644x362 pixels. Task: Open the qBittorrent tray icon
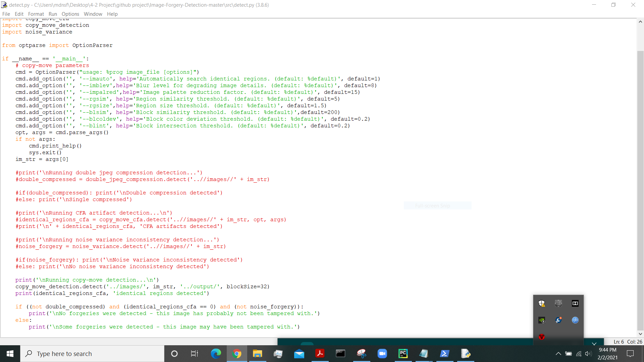tap(575, 320)
